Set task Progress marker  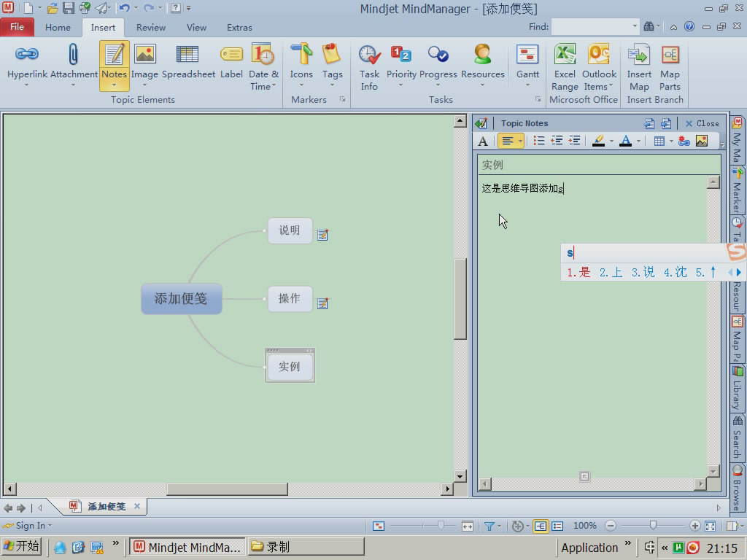[438, 66]
